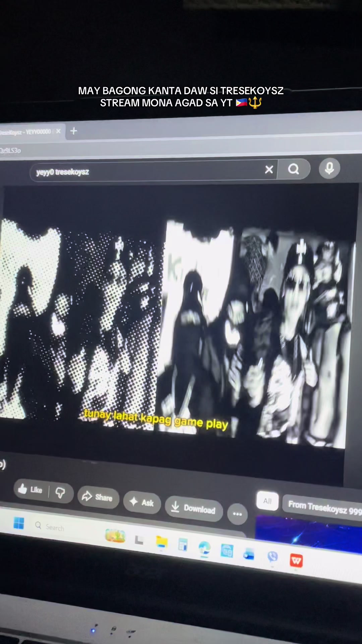Open the Viber app in taskbar

pos(273,557)
